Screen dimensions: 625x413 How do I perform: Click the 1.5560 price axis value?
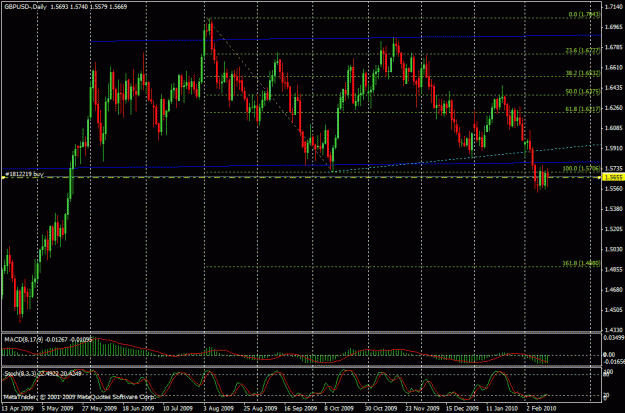614,189
